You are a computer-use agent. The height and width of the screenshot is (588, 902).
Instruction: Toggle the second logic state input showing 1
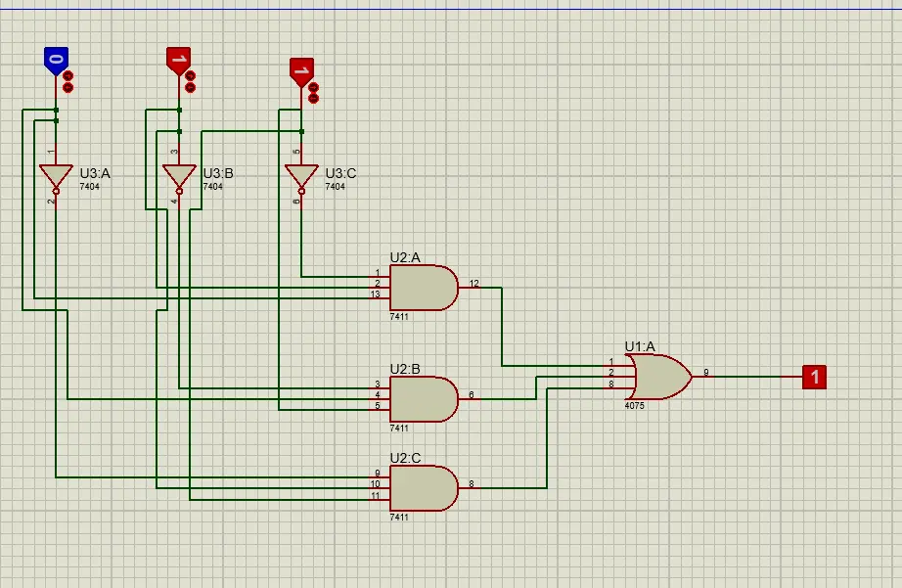point(180,59)
